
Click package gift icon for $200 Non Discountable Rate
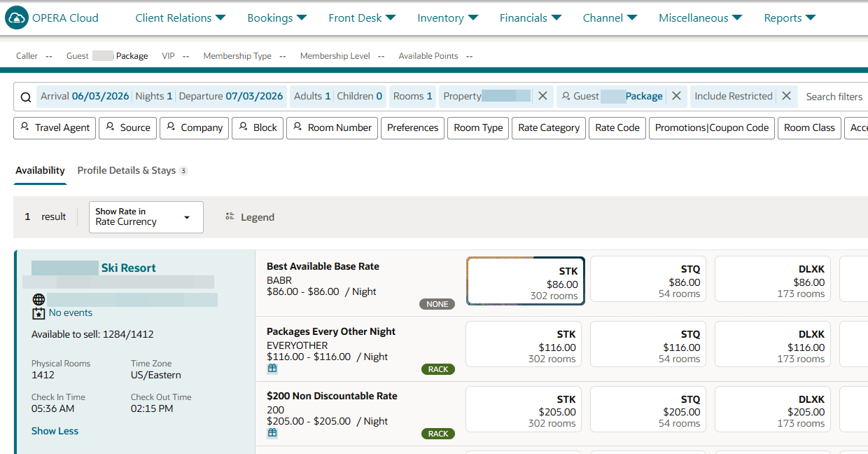point(272,433)
